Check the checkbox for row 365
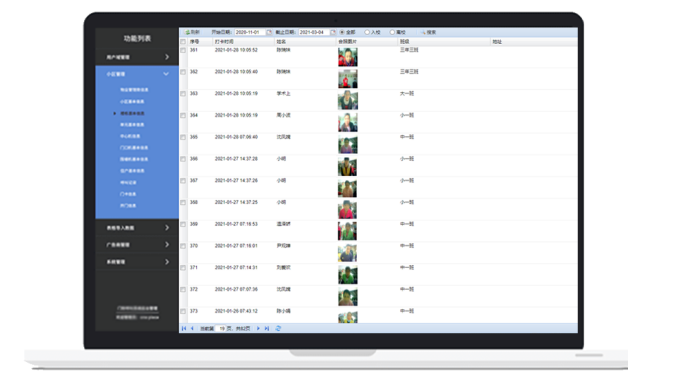This screenshot has height=389, width=700. click(x=183, y=138)
